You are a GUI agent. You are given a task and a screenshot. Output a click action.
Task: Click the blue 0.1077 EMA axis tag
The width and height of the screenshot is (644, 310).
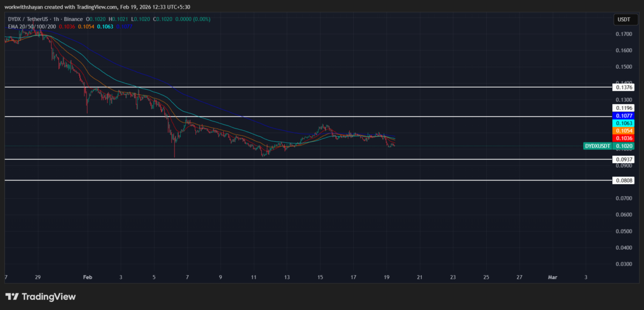[624, 116]
